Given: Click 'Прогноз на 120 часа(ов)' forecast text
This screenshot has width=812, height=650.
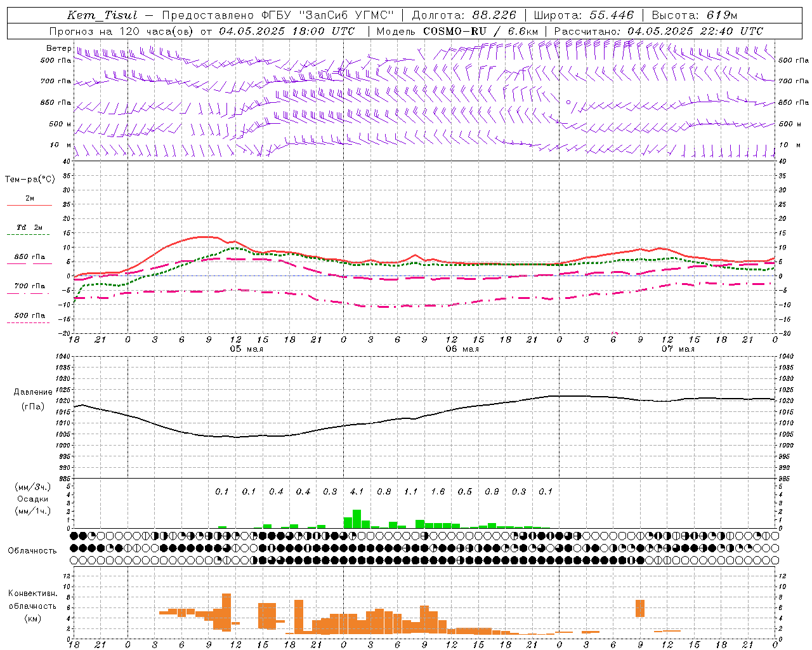Looking at the screenshot, I should (x=122, y=31).
